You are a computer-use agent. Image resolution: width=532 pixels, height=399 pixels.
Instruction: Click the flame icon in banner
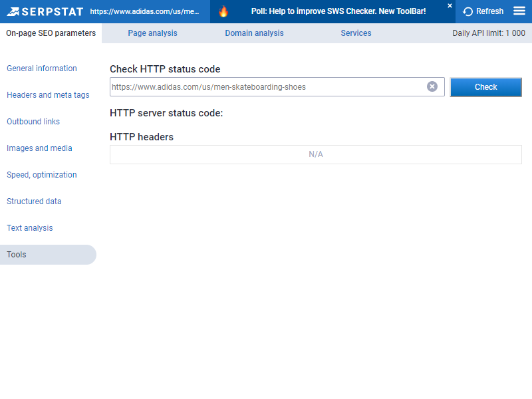(x=223, y=11)
